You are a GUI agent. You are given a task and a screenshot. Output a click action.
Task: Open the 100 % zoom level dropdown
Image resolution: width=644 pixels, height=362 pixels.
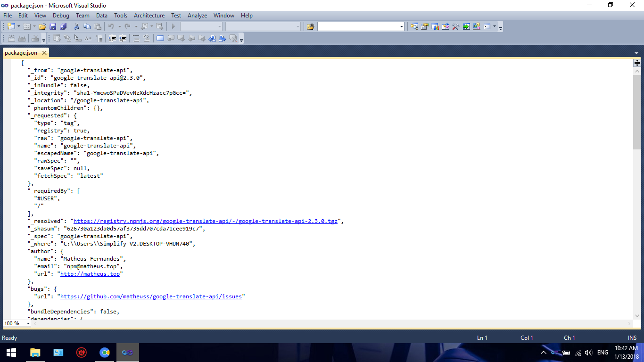[28, 324]
